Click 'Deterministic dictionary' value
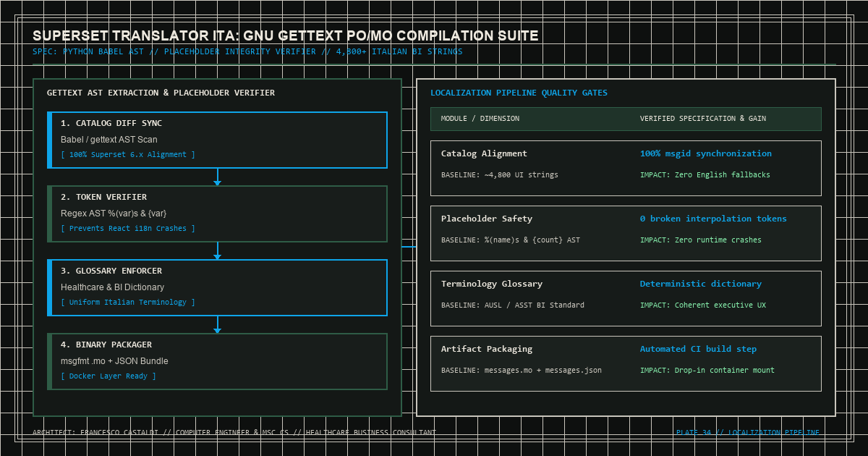868x456 pixels. 701,284
